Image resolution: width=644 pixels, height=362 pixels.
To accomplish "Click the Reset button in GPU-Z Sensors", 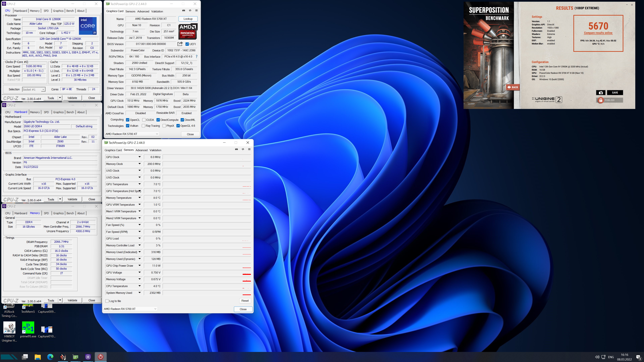I will (245, 300).
